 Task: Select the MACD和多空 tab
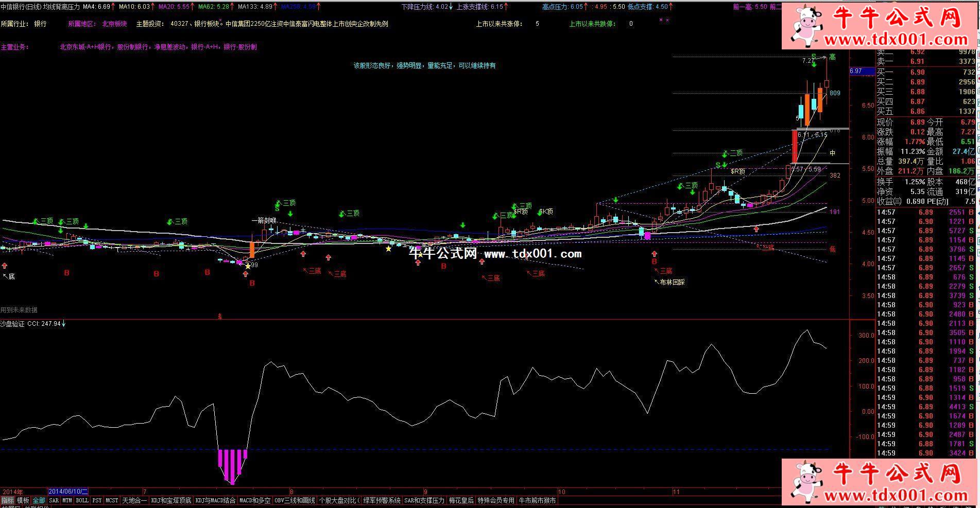[x=255, y=500]
